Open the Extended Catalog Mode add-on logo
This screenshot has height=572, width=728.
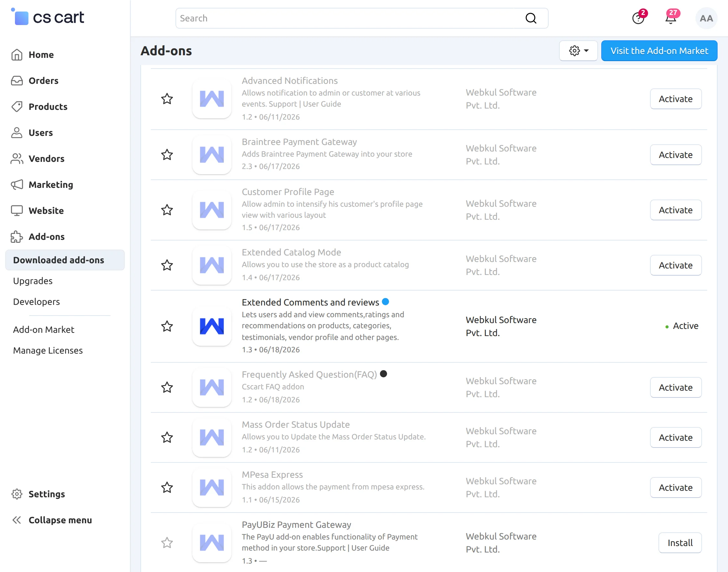[x=212, y=265]
